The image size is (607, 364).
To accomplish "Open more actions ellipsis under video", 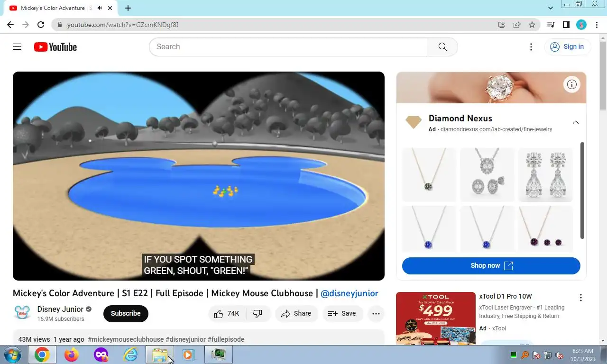I will pyautogui.click(x=376, y=313).
